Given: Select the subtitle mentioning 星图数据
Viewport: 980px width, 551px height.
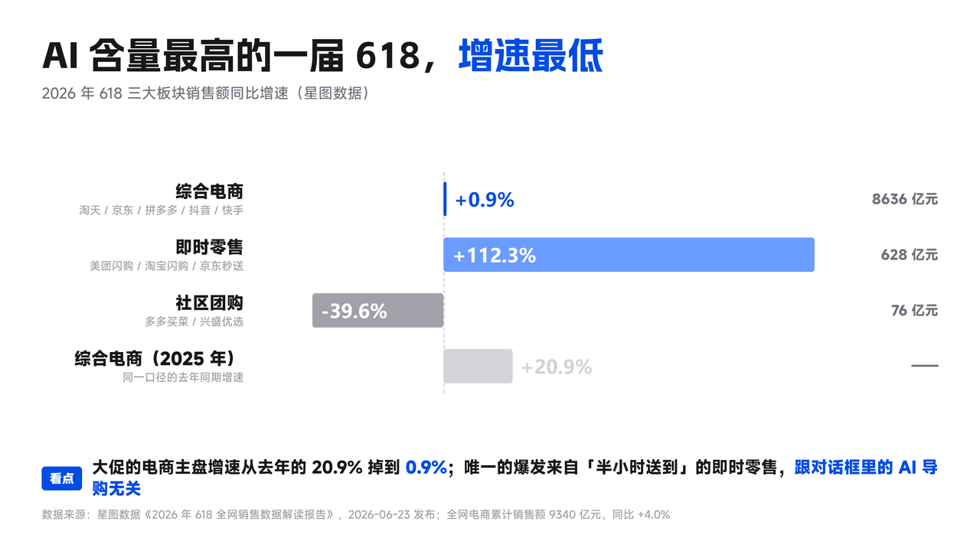Looking at the screenshot, I should 207,93.
